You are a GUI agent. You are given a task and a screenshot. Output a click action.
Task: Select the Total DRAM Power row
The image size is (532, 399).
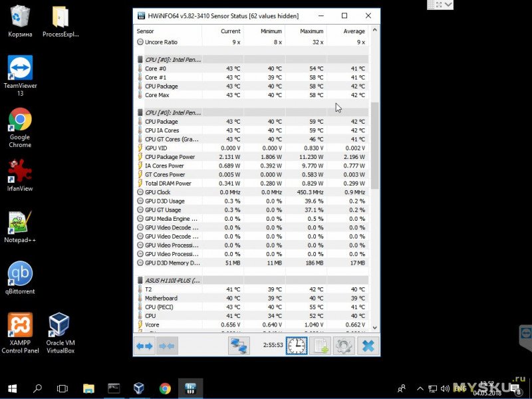[251, 184]
